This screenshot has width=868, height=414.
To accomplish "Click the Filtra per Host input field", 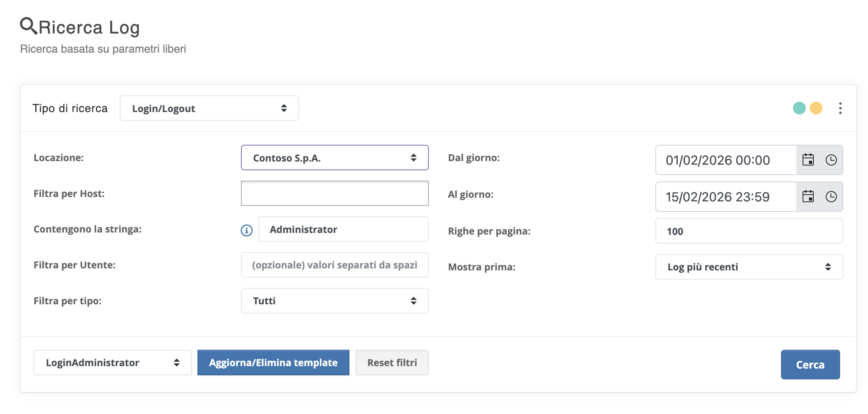I will 334,193.
